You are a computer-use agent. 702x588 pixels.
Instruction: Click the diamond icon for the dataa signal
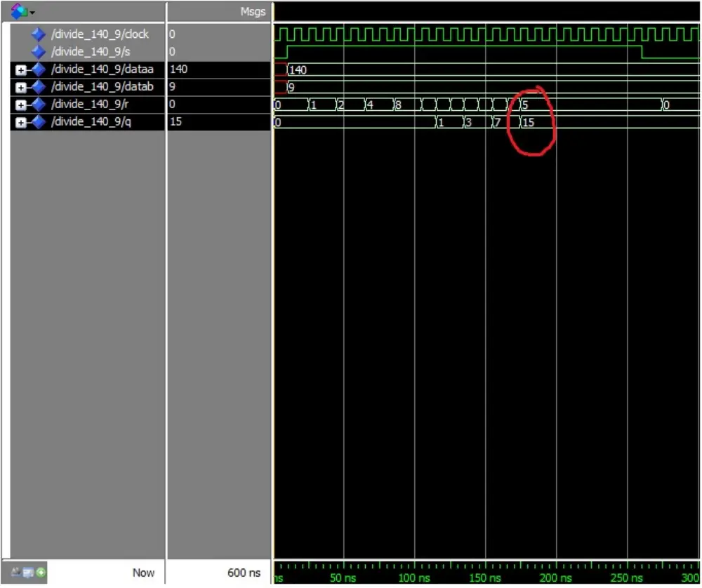39,69
